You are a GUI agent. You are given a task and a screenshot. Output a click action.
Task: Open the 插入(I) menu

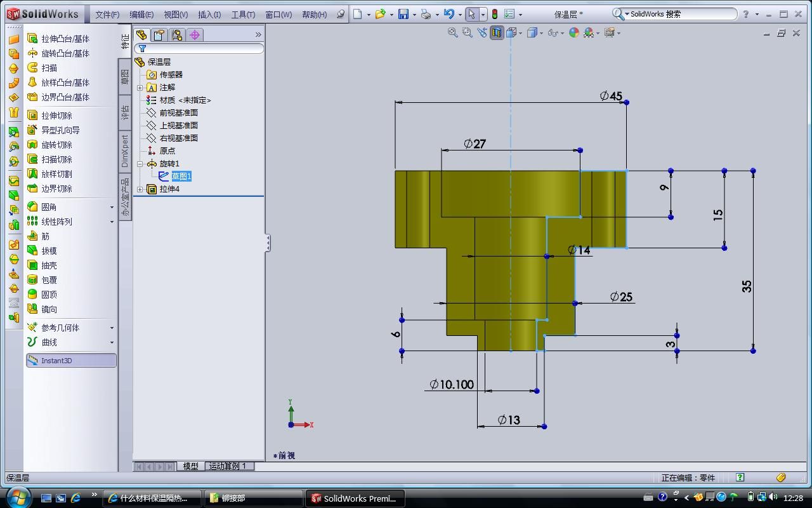[x=209, y=15]
